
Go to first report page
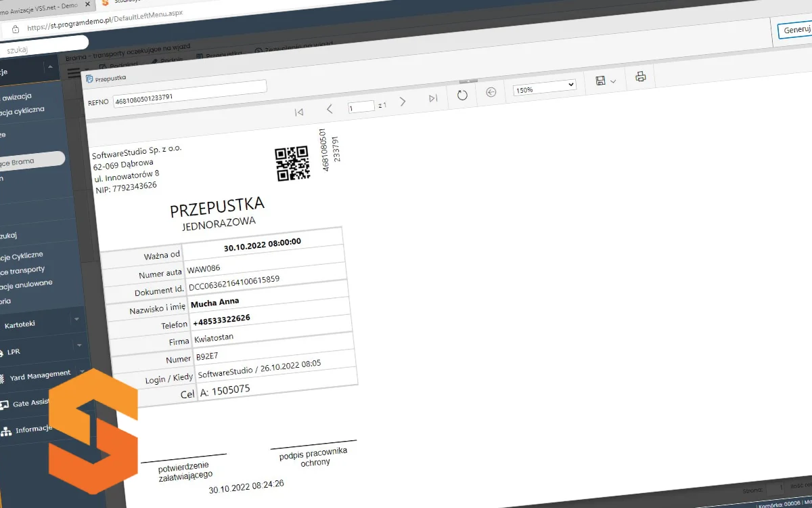click(x=299, y=112)
